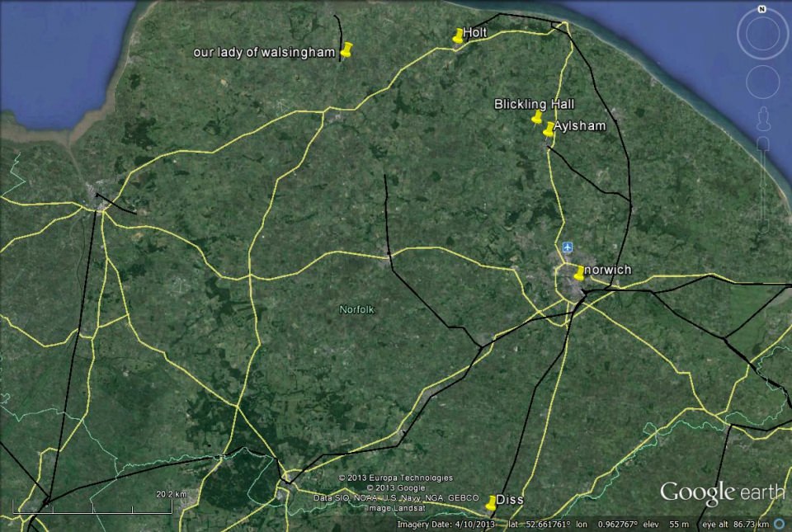Click the streaming status circle indicator

(779, 524)
